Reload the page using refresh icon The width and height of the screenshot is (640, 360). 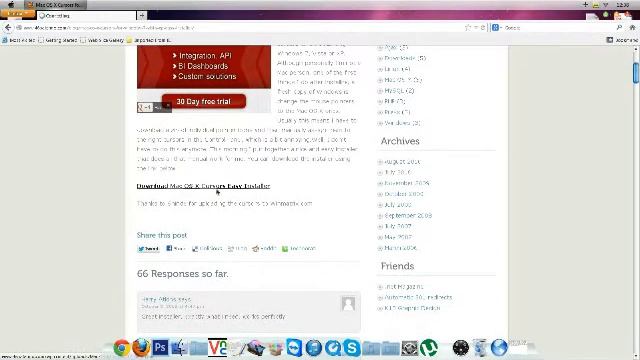[x=483, y=27]
